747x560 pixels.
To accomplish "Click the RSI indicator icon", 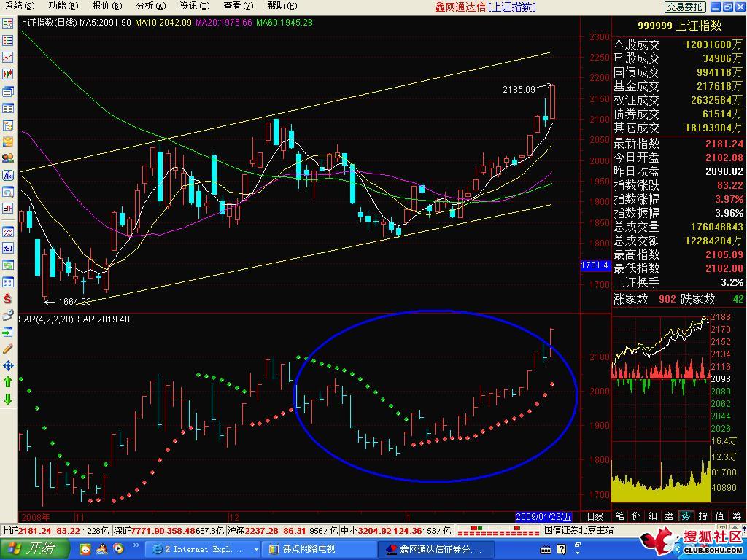I will pos(8,248).
